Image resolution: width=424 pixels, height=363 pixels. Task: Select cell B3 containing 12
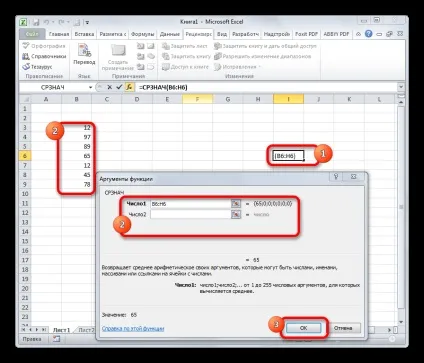76,128
